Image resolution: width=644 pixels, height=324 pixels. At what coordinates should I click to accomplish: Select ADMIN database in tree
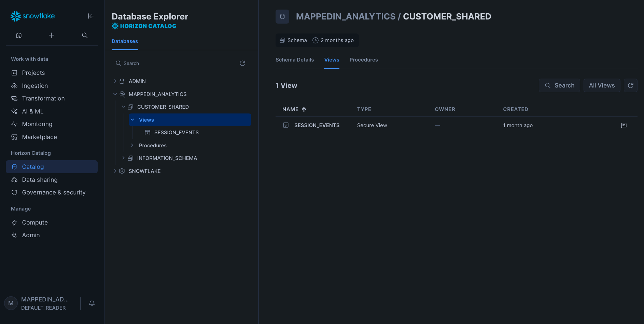137,81
